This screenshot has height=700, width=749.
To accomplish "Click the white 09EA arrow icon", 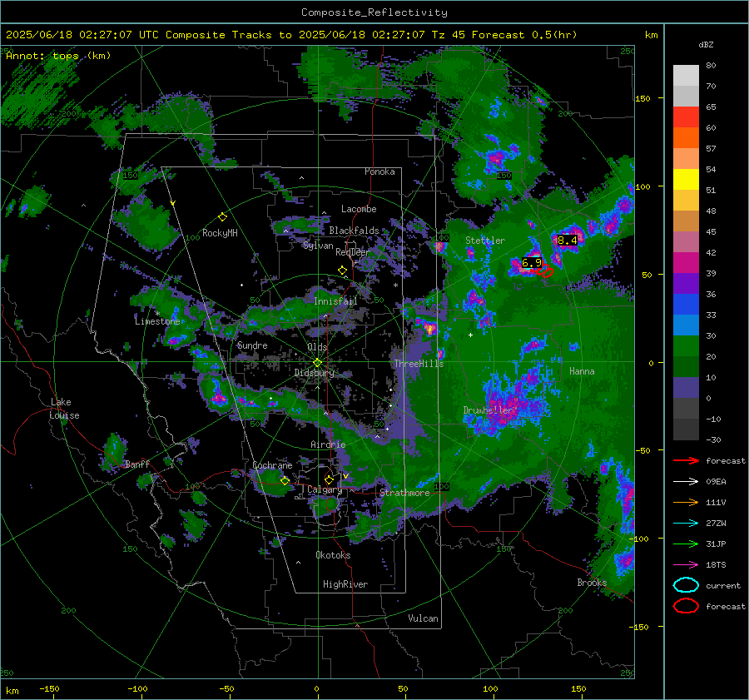I will 686,482.
